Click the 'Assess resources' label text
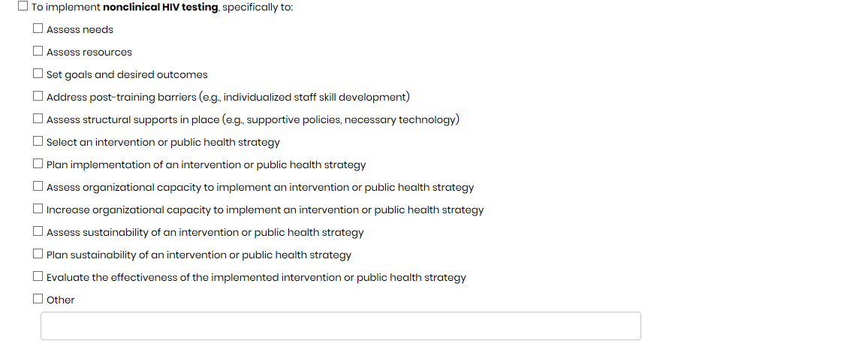 point(89,53)
